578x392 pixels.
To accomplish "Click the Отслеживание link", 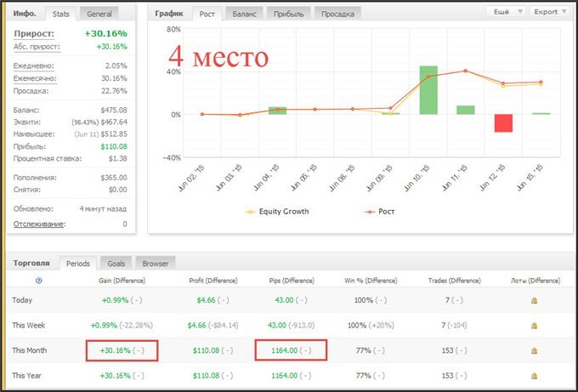I will [x=40, y=224].
